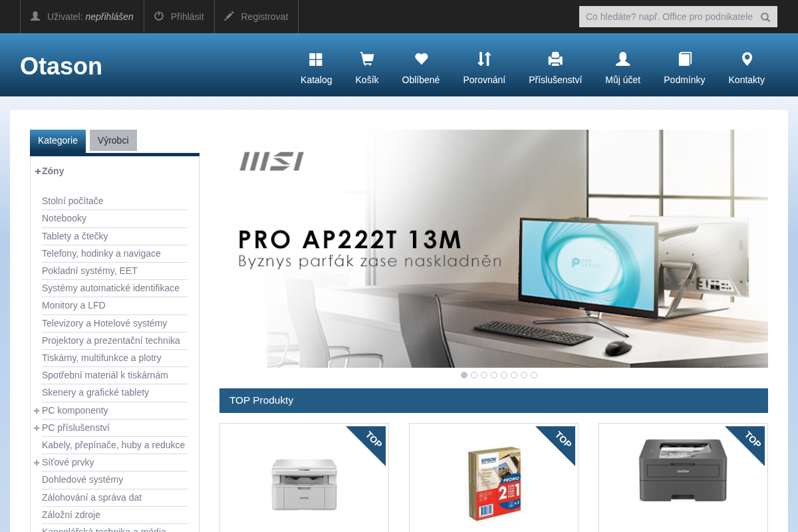
Task: Click the search magnifier icon
Action: click(765, 17)
